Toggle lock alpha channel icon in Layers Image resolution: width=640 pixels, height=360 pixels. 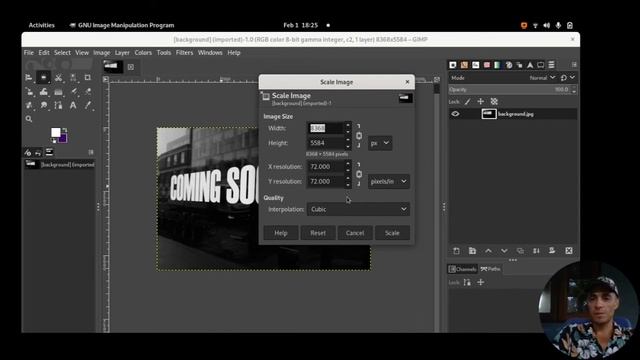click(x=494, y=101)
